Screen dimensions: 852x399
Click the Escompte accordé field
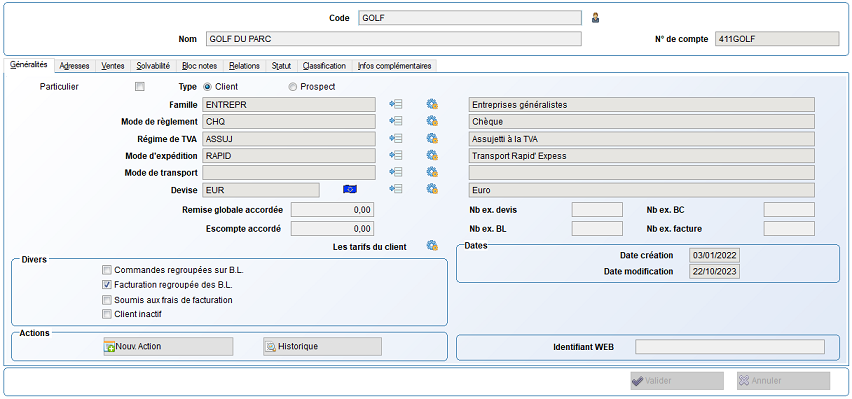click(x=333, y=228)
